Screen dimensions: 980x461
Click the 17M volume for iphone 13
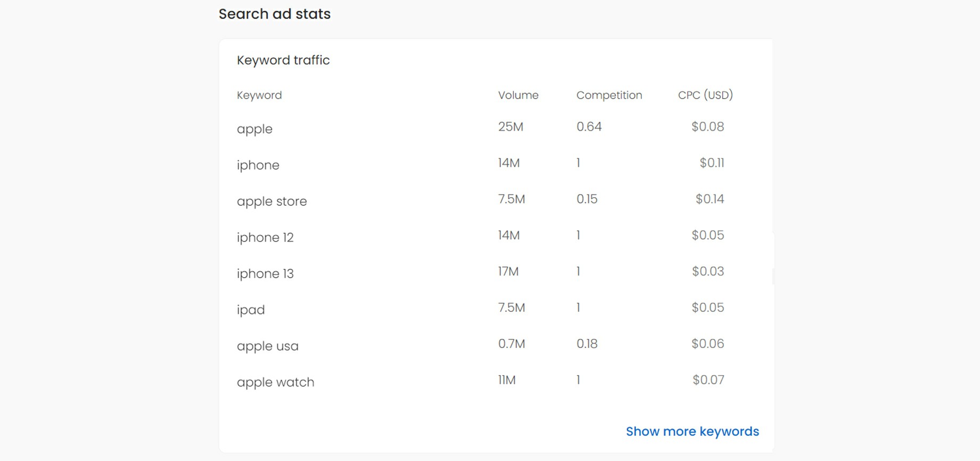508,271
